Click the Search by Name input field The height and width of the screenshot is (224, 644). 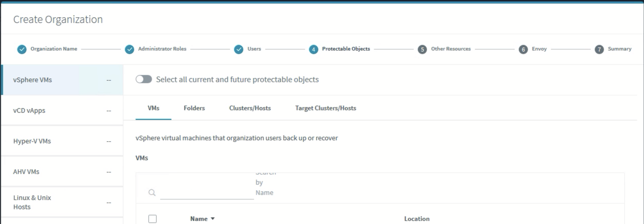click(207, 193)
